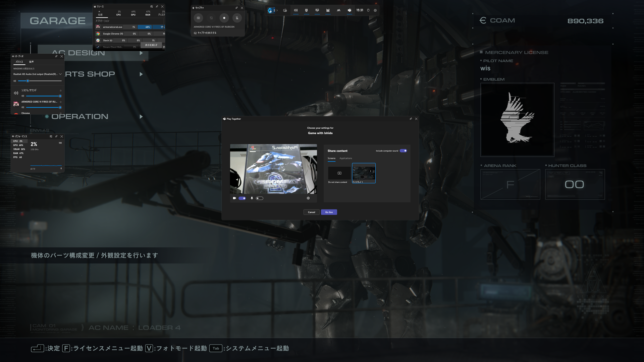The width and height of the screenshot is (644, 362).
Task: Disable the Include computer sound toggle
Action: (x=403, y=151)
